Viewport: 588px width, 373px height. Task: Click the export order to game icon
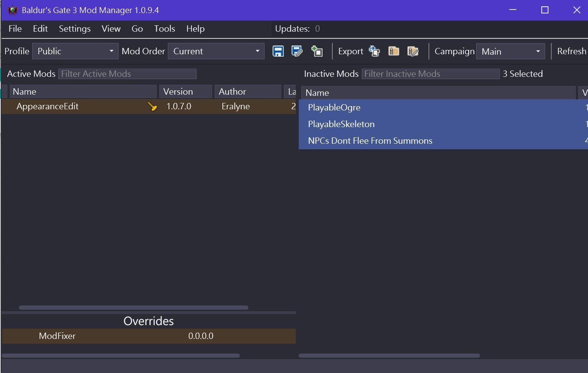[x=374, y=51]
